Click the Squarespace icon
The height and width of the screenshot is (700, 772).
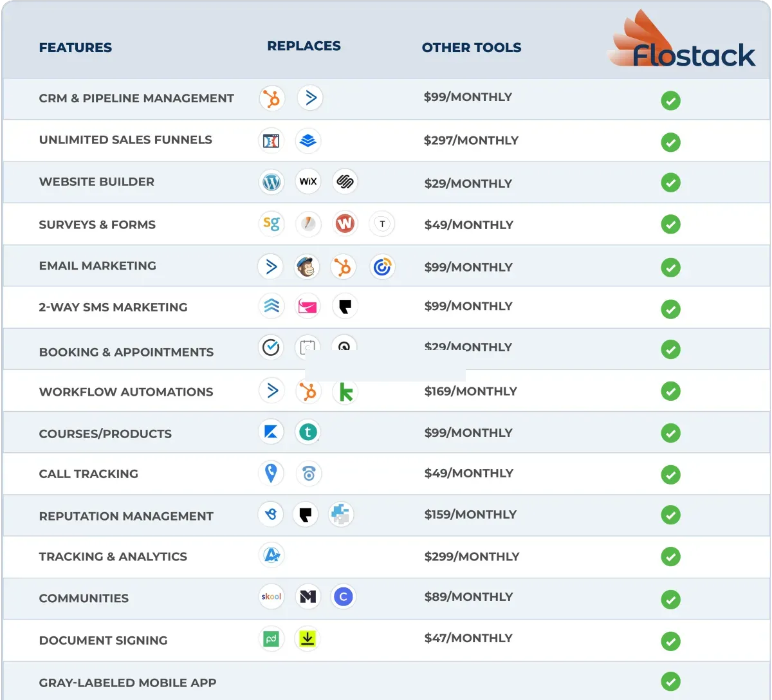click(x=345, y=181)
